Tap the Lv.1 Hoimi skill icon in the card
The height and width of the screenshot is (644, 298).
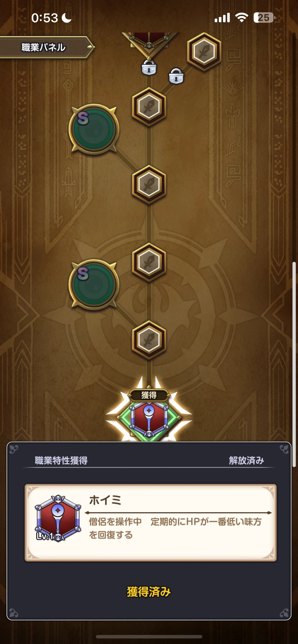[x=58, y=518]
